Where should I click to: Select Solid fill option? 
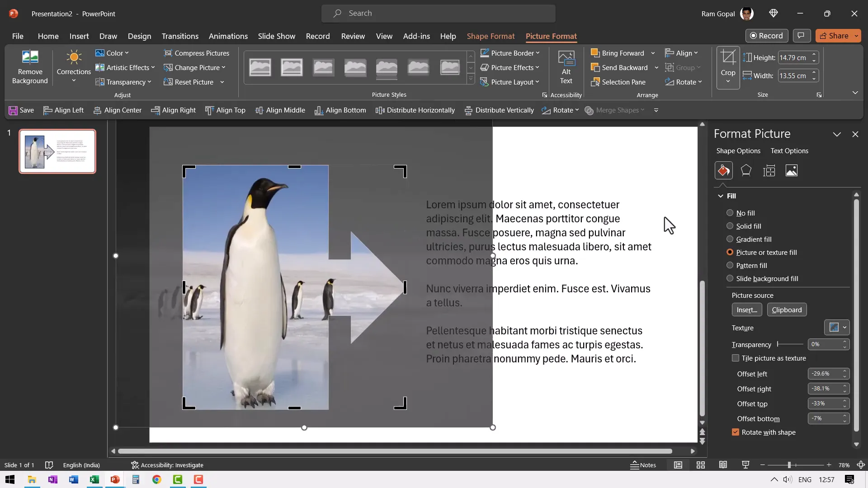743,226
